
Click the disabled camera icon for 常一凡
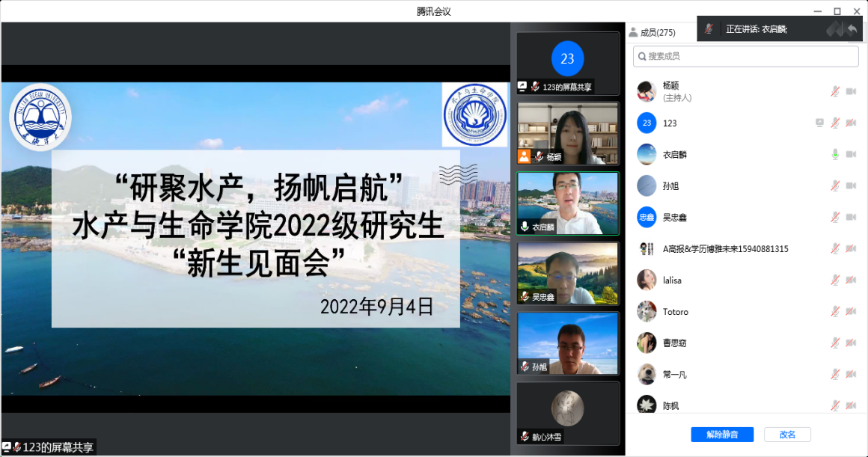(x=851, y=374)
